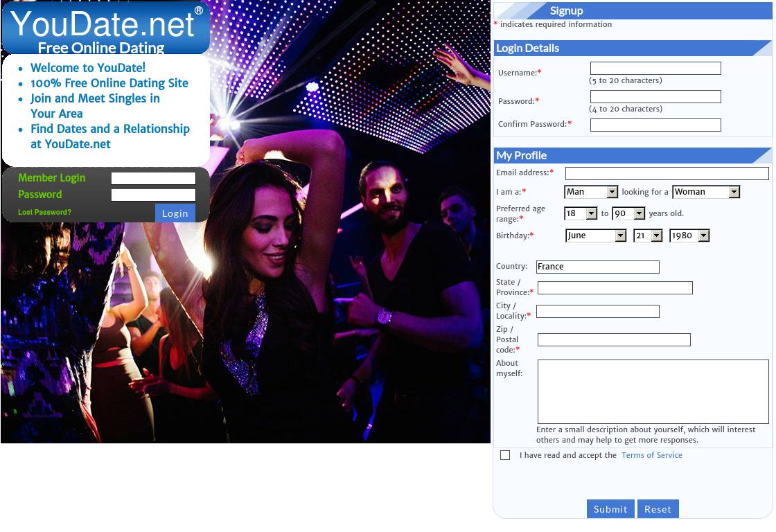The image size is (776, 532).
Task: Focus the signup Username field
Action: click(x=655, y=68)
